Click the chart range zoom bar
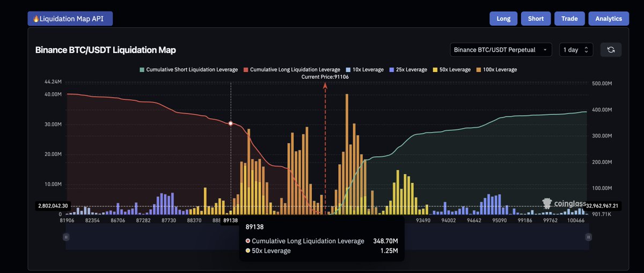The height and width of the screenshot is (273, 644). pyautogui.click(x=327, y=237)
